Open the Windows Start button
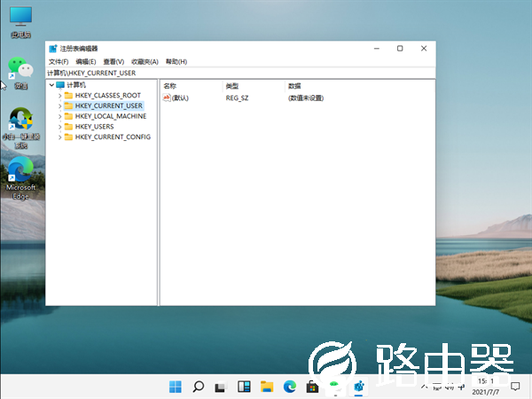This screenshot has height=399, width=532. coord(176,387)
